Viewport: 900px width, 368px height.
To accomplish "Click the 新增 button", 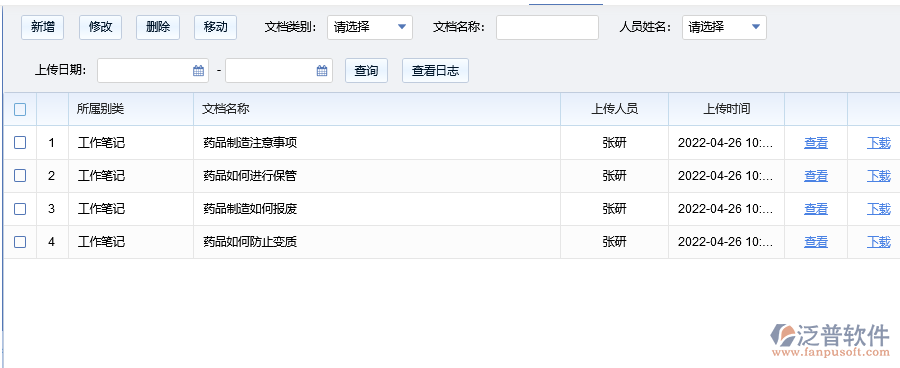I will click(42, 27).
